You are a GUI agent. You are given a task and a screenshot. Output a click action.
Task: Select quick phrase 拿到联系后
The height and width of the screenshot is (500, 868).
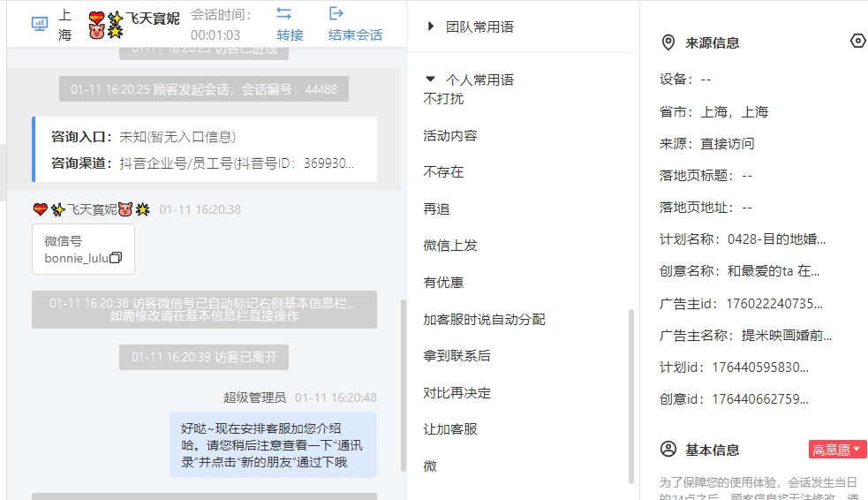coord(457,356)
